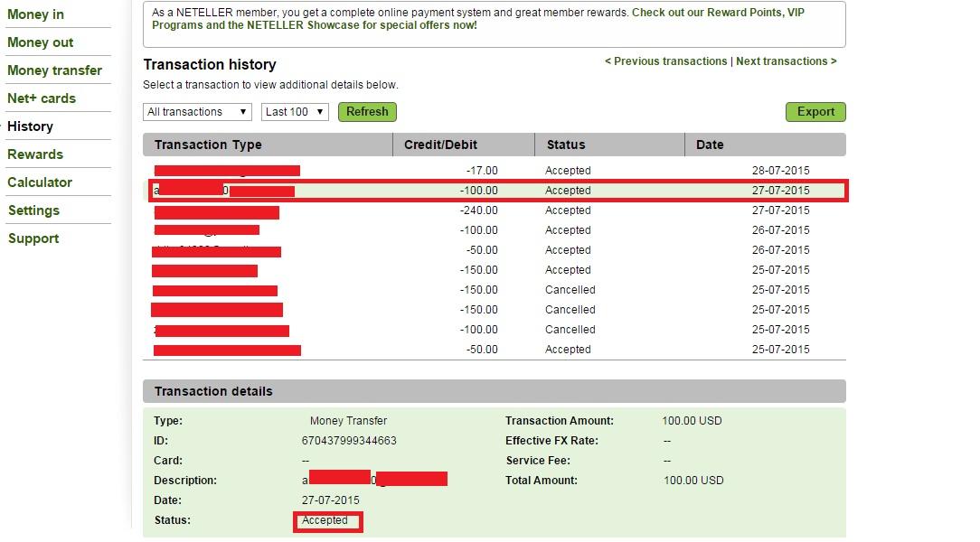Load the Next transactions page
980x542 pixels.
[x=787, y=61]
